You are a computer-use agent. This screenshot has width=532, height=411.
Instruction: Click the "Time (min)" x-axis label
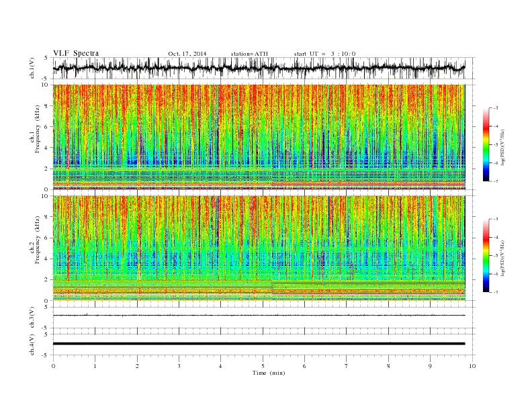pyautogui.click(x=269, y=373)
